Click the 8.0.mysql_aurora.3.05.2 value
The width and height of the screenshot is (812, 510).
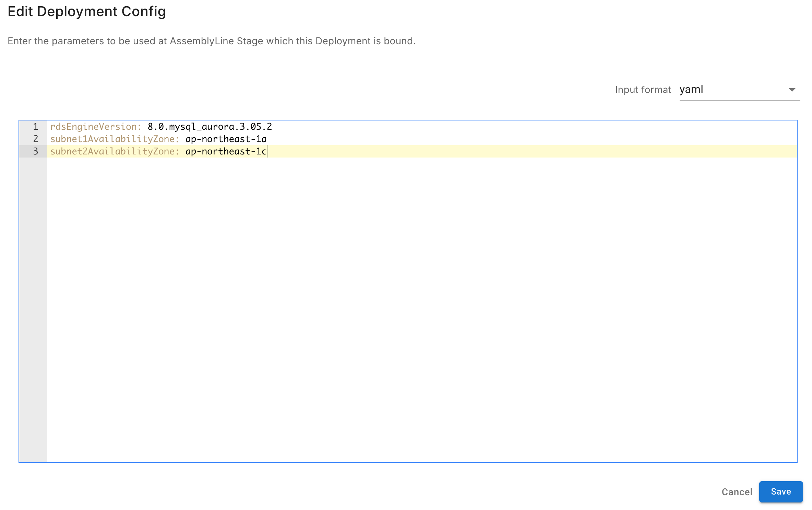210,127
